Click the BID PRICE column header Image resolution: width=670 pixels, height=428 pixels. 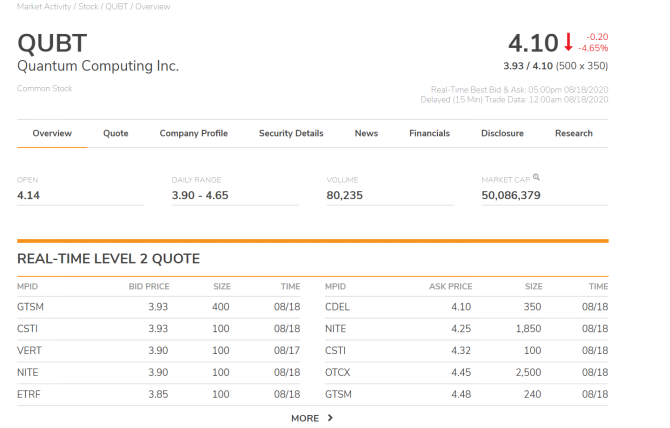pyautogui.click(x=149, y=286)
